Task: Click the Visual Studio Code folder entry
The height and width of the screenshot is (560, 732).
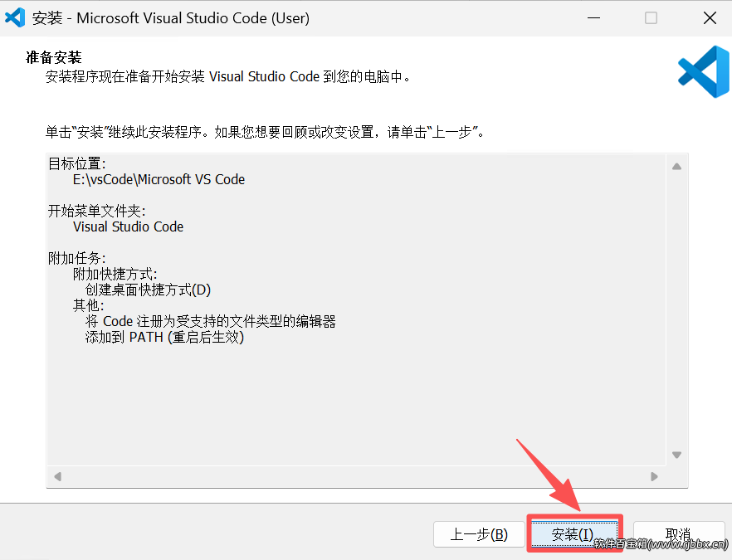Action: [129, 226]
